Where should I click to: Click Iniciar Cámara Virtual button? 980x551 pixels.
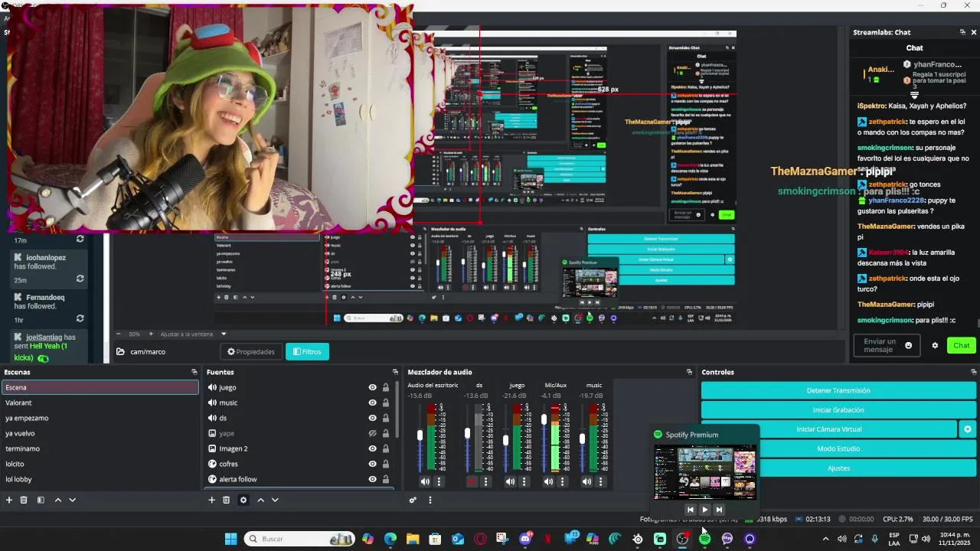829,429
